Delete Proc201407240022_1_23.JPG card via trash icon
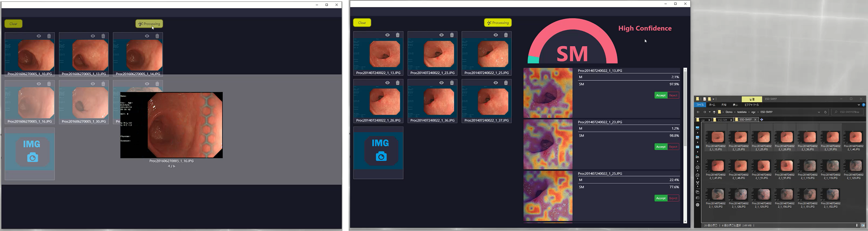Screen dimensions: 868x231 pyautogui.click(x=452, y=35)
